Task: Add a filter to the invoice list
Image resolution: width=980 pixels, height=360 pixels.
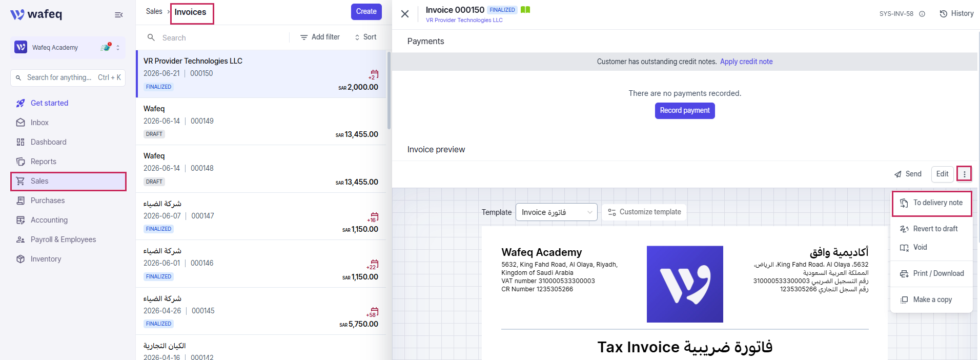Action: [320, 37]
